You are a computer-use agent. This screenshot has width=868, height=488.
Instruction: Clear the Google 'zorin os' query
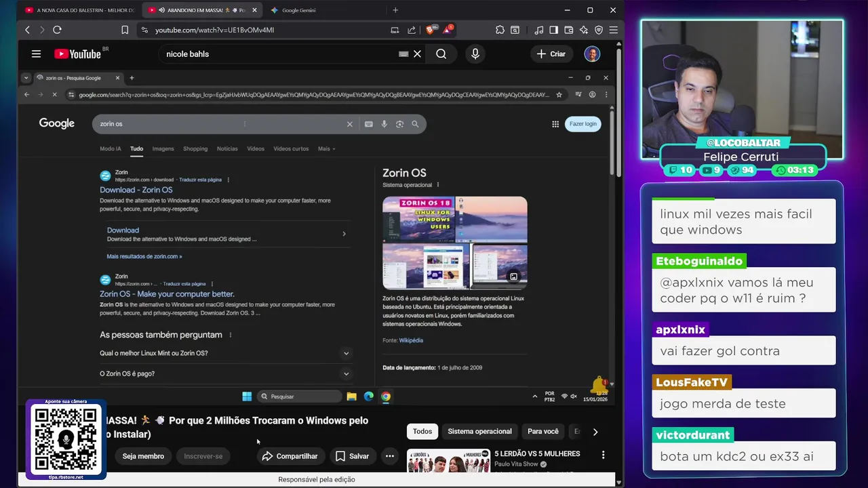tap(350, 124)
